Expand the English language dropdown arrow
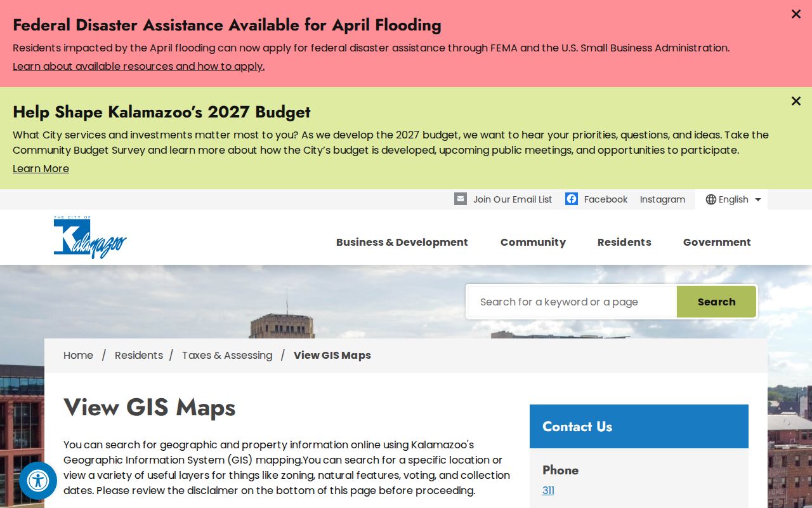This screenshot has width=812, height=508. [x=757, y=199]
